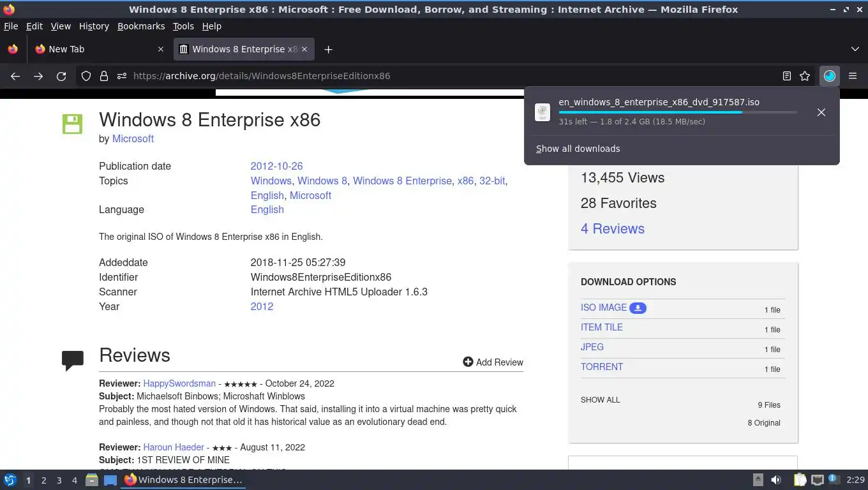
Task: Switch to workspace 4
Action: click(75, 480)
